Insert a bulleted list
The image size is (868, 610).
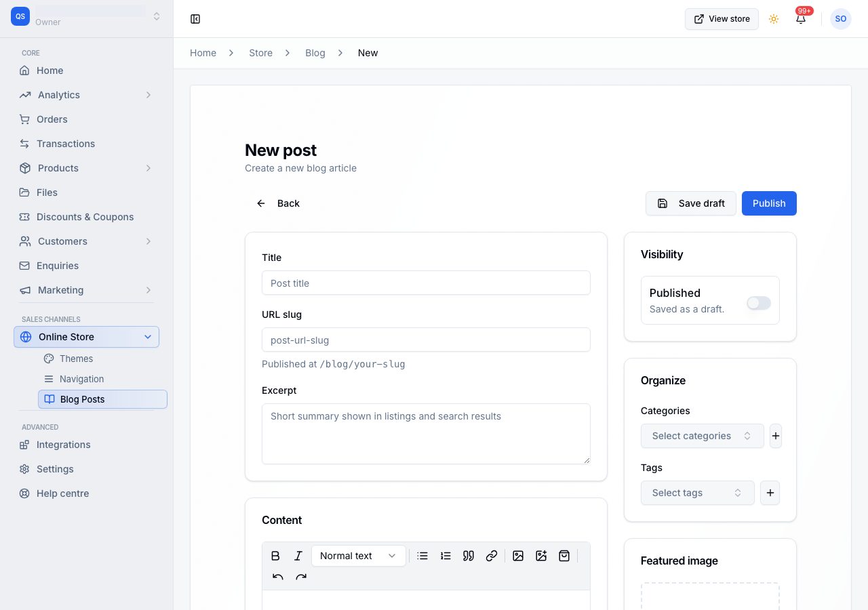pyautogui.click(x=422, y=556)
